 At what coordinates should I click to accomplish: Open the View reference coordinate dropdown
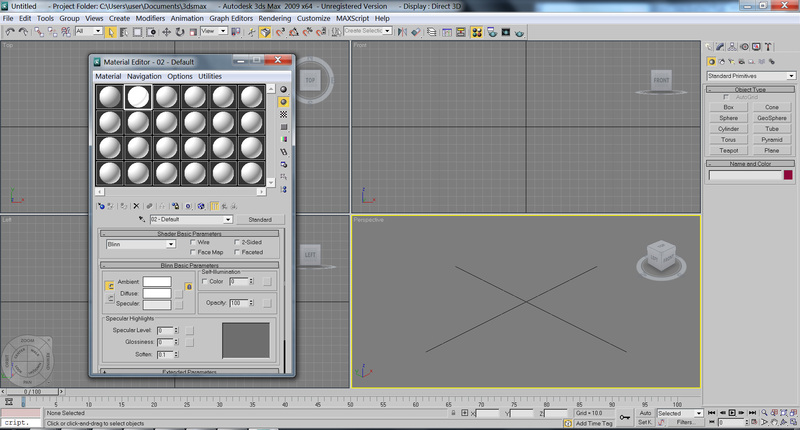pos(213,32)
